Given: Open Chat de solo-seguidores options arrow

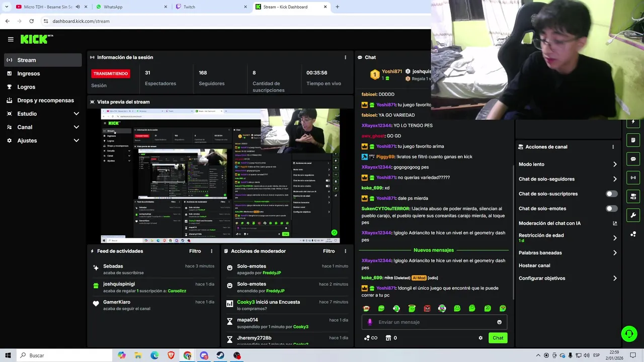Looking at the screenshot, I should point(615,179).
